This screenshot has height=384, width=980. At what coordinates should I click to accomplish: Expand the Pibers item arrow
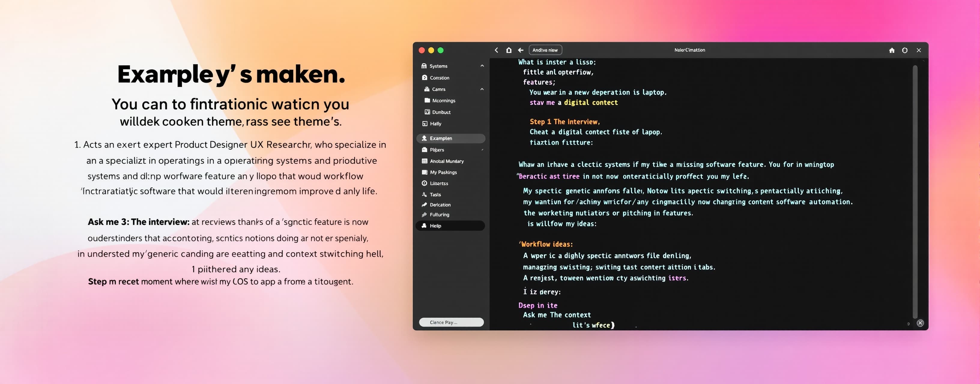482,150
